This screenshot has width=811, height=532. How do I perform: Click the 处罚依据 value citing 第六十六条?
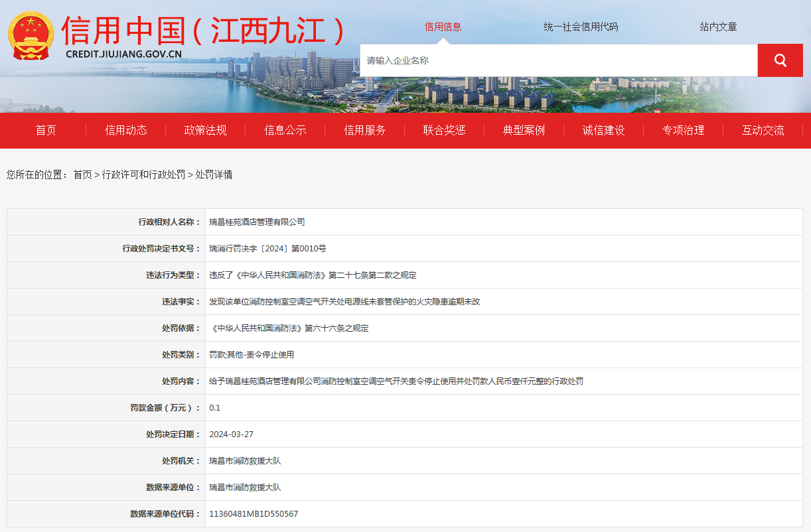coord(289,328)
